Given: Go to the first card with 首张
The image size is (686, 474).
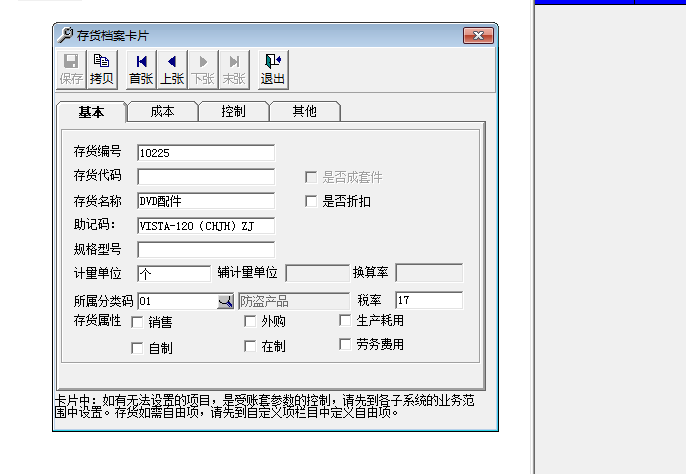Looking at the screenshot, I should 141,70.
